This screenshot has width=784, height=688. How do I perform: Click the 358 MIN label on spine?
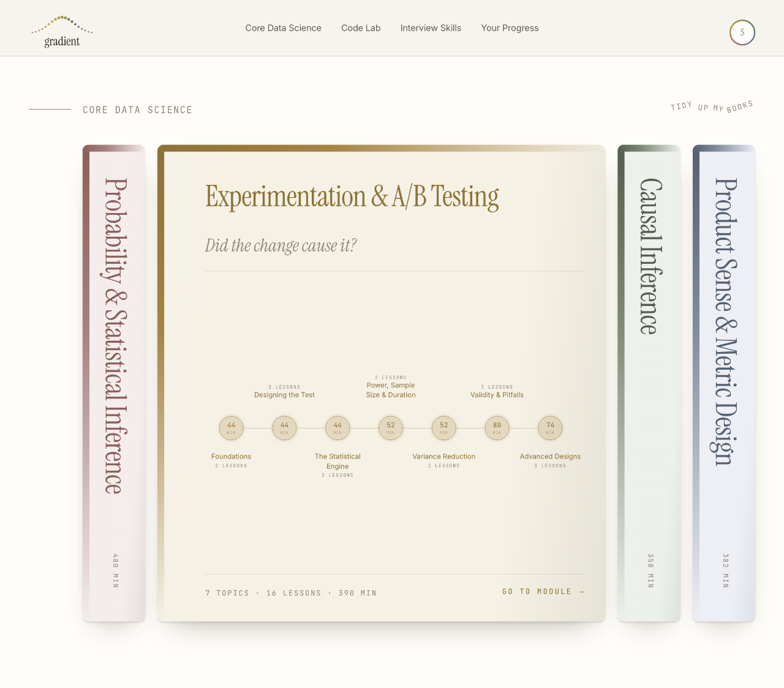click(x=650, y=571)
